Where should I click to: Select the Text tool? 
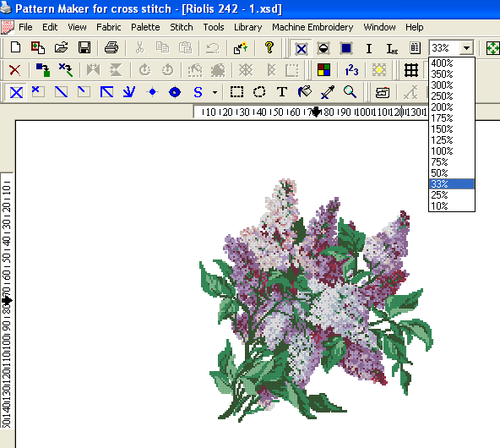(282, 92)
